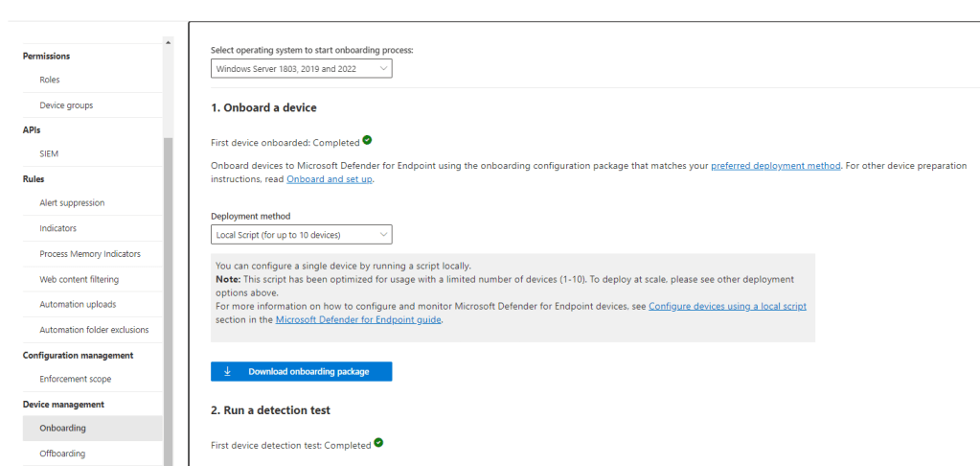Viewport: 980px width, 466px height.
Task: Click the download arrow icon on the blue button
Action: click(x=227, y=371)
